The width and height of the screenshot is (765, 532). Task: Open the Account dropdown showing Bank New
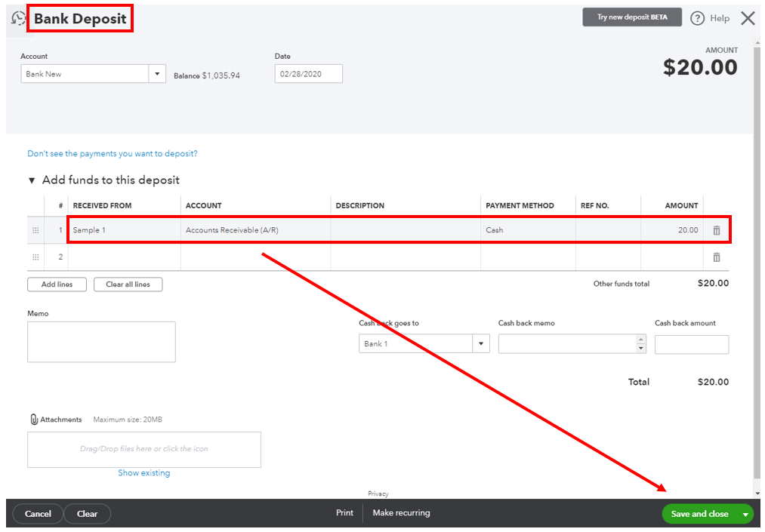point(157,73)
